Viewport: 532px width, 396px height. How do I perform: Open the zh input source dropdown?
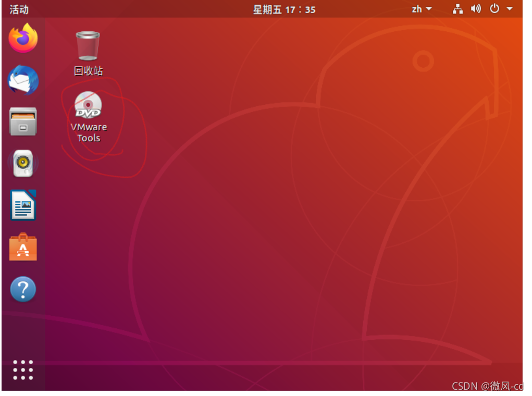click(422, 9)
